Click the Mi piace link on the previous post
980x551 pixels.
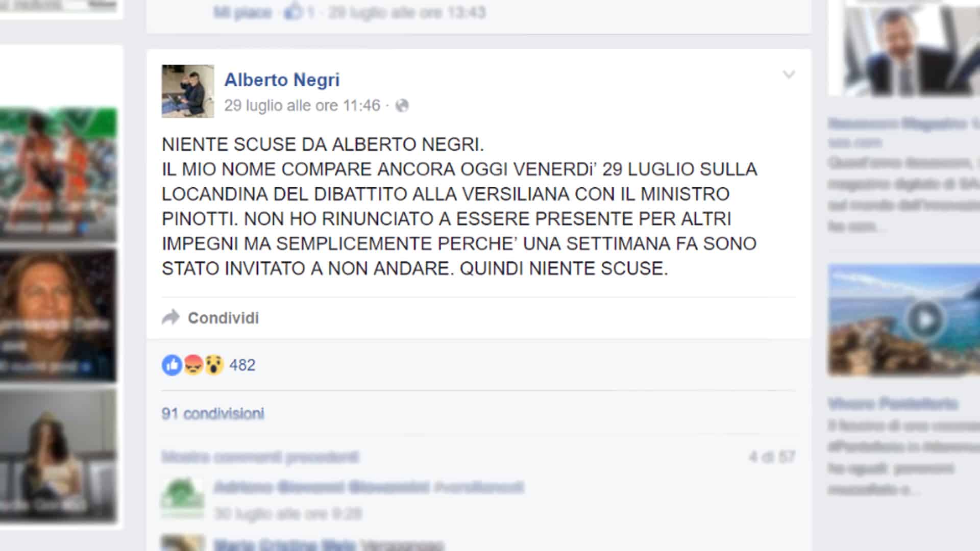242,12
